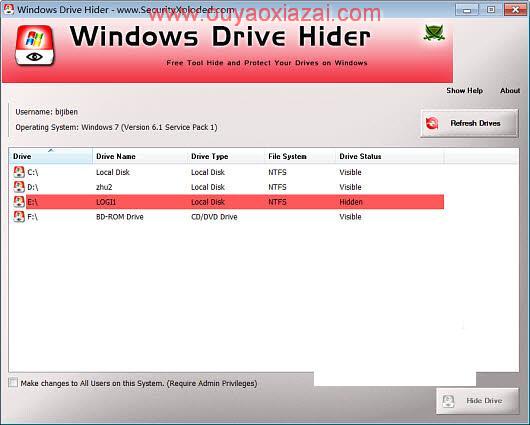Click Visible status in the F:\ row
Image resolution: width=530 pixels, height=425 pixels.
click(350, 217)
